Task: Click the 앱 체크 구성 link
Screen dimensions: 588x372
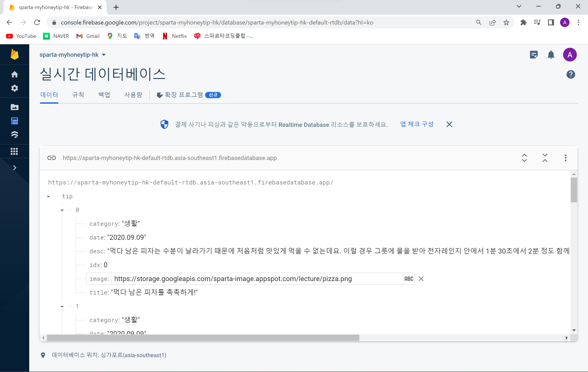Action: tap(417, 124)
